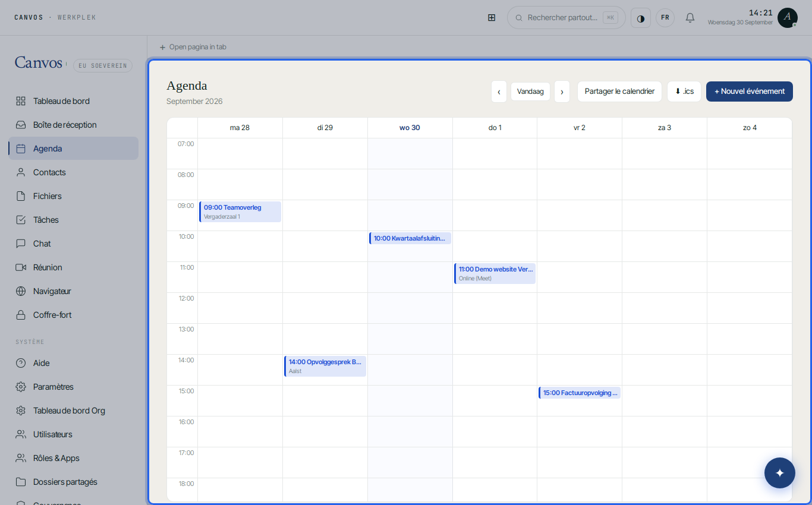Open the user avatar menu
This screenshot has width=812, height=505.
tap(787, 18)
